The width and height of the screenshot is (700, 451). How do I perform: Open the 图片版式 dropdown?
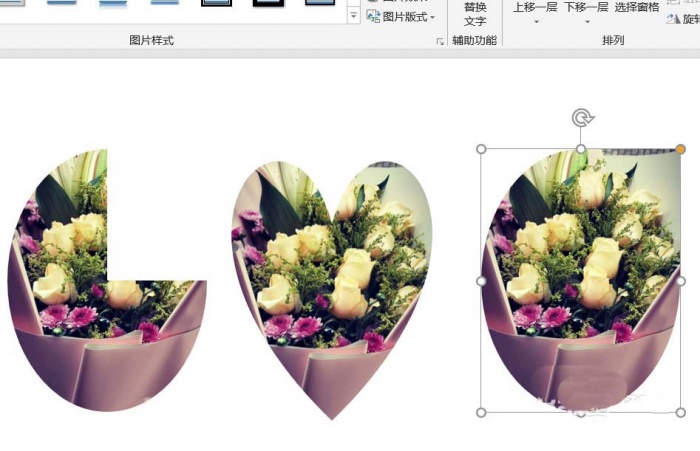point(401,17)
